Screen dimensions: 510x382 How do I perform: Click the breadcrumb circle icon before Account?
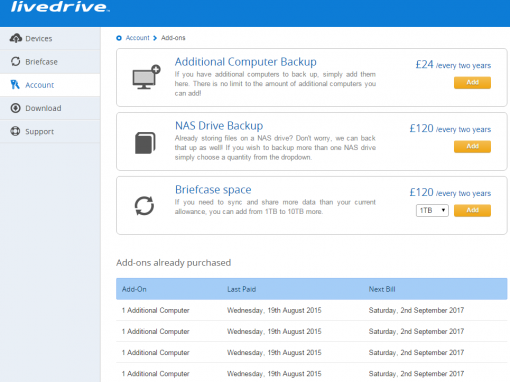tap(119, 38)
